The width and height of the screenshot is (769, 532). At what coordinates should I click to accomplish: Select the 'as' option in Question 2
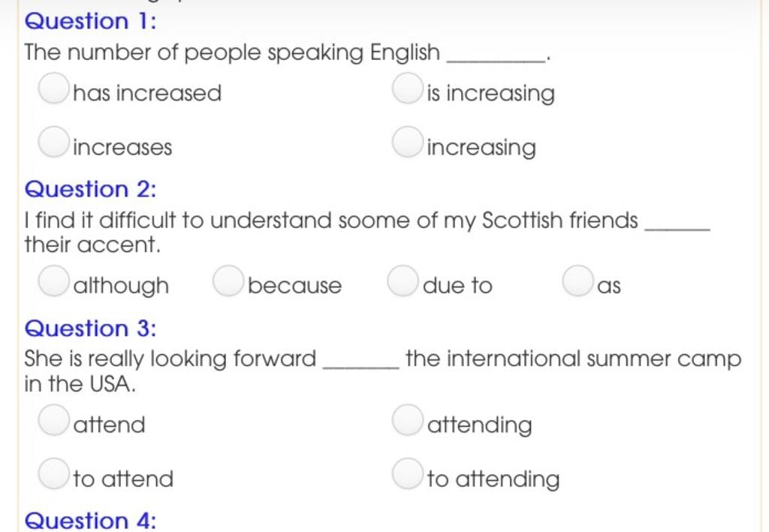pos(578,281)
